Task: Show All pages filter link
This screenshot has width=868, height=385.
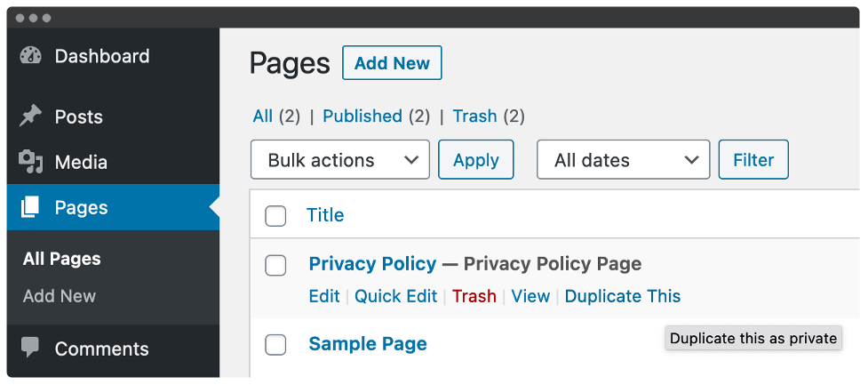Action: coord(262,116)
